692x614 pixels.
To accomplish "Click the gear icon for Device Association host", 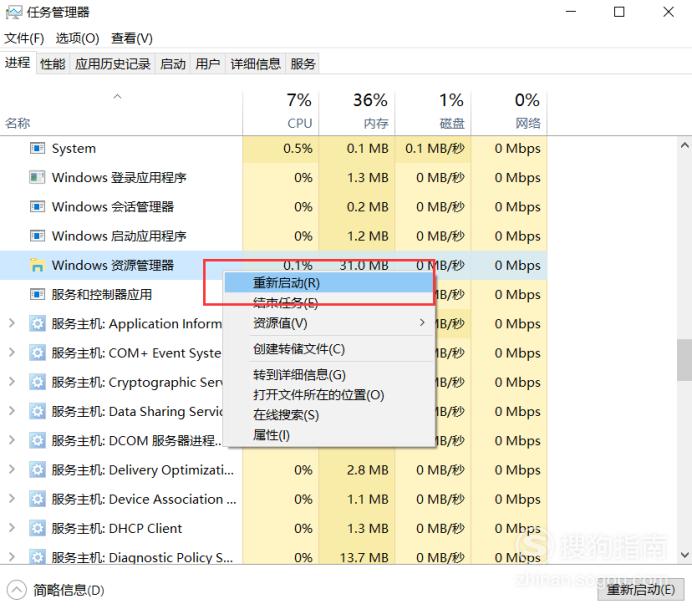I will [37, 499].
